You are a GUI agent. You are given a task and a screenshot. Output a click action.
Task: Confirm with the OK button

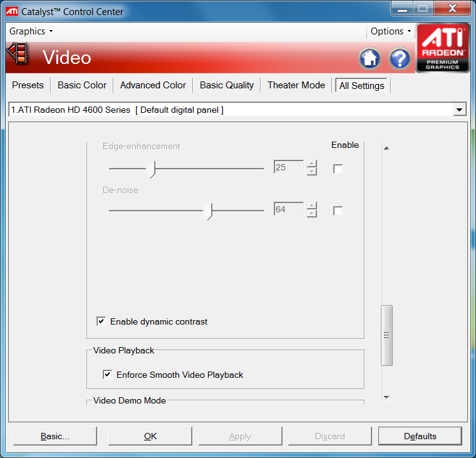[150, 436]
